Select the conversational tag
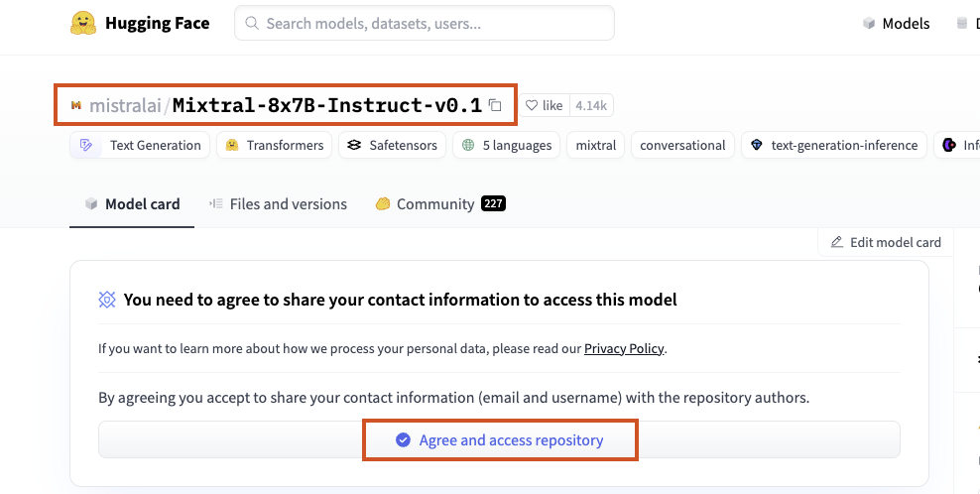The width and height of the screenshot is (980, 494). point(682,145)
